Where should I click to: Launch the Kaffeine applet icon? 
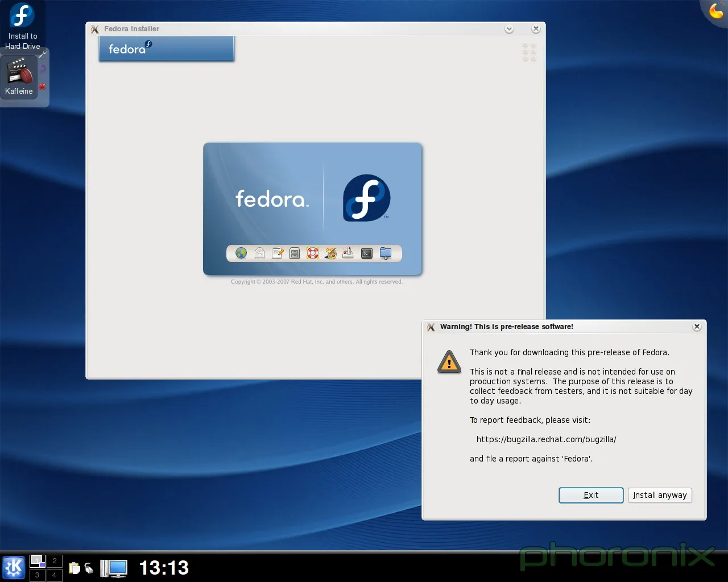(19, 77)
